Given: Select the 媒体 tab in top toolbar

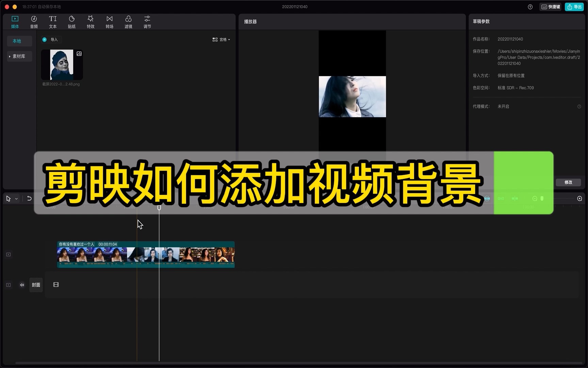Looking at the screenshot, I should click(15, 21).
